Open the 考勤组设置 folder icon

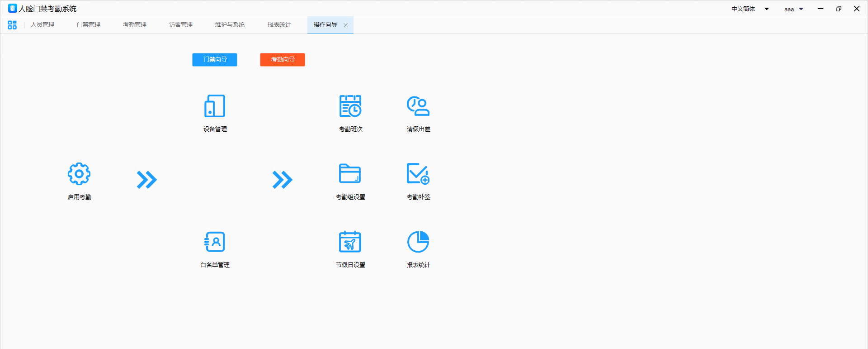pyautogui.click(x=350, y=174)
